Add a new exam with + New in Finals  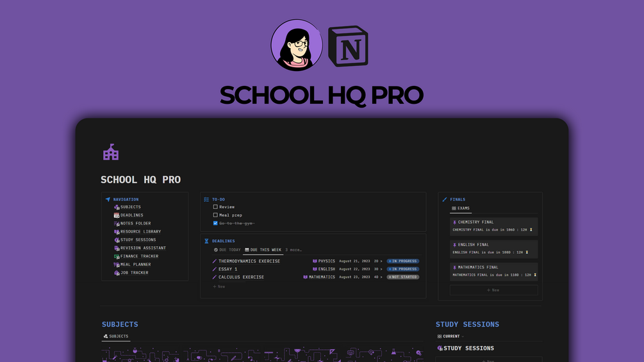point(493,290)
